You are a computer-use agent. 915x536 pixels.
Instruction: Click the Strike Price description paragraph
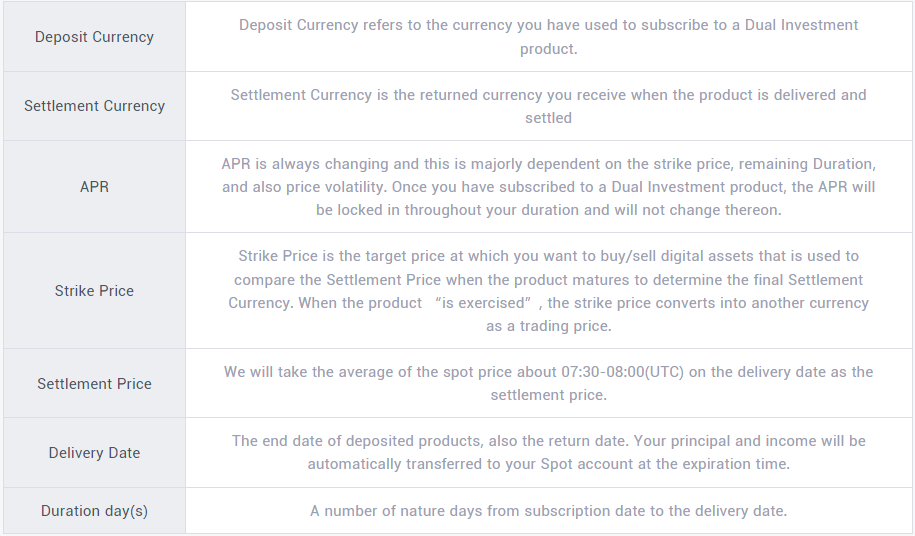pos(549,290)
